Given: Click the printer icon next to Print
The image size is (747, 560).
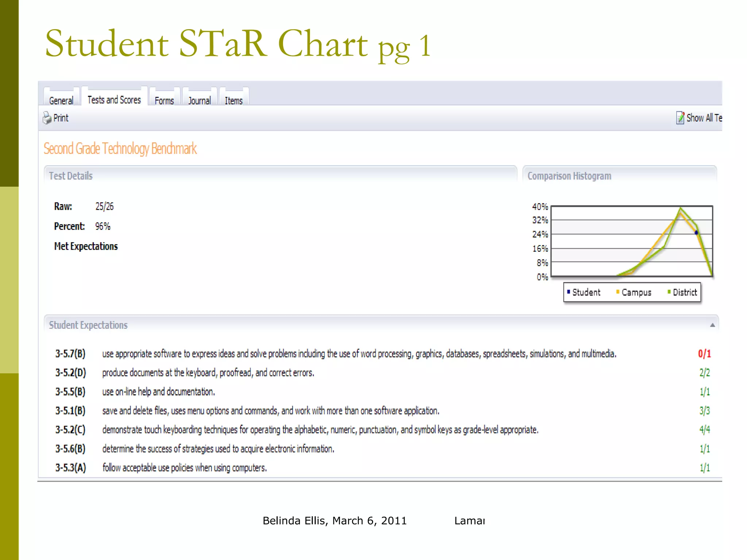Looking at the screenshot, I should point(47,118).
